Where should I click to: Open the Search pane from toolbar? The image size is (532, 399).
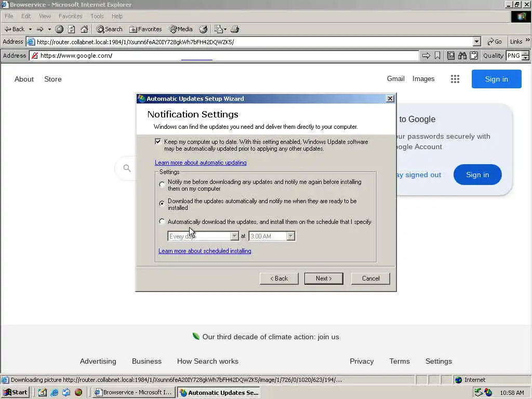(109, 29)
